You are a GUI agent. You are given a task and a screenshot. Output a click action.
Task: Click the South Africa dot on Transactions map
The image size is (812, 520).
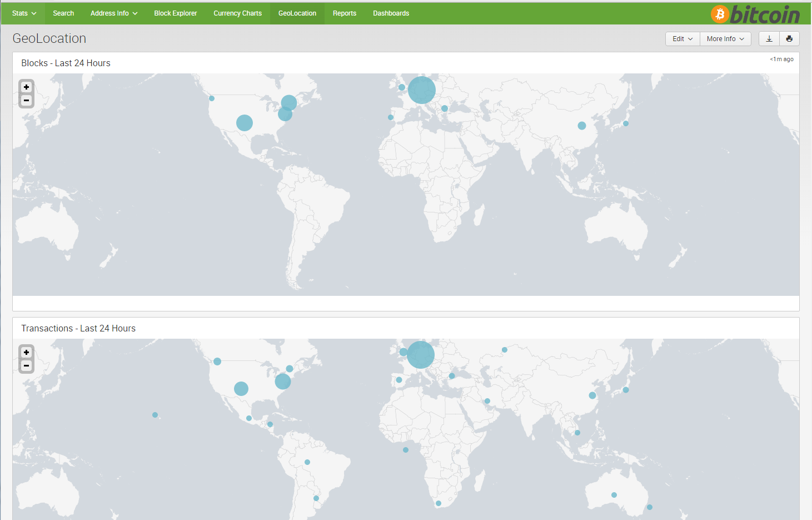439,503
